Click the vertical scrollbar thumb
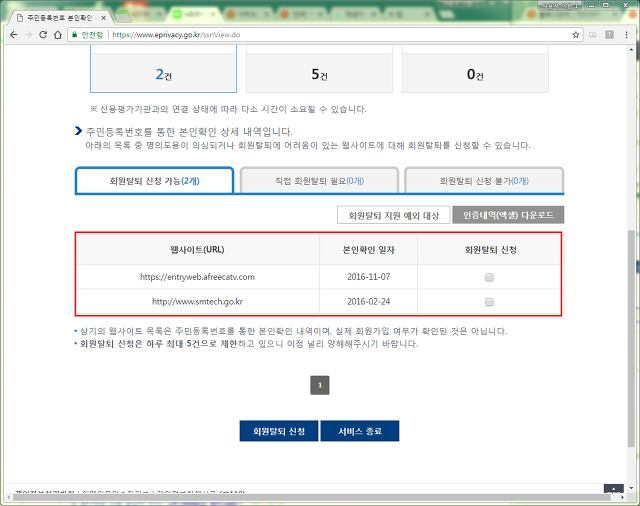The height and width of the screenshot is (506, 640). point(631,339)
